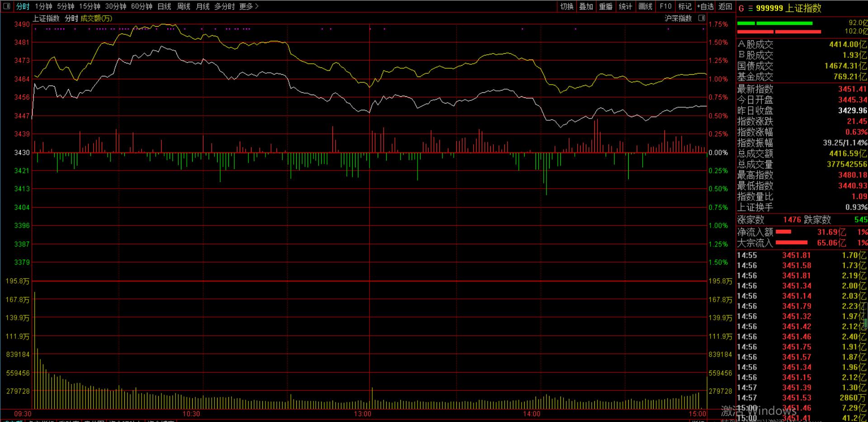Viewport: 868px width, 422px height.
Task: Activate the 画线 drawing tool
Action: click(x=645, y=6)
